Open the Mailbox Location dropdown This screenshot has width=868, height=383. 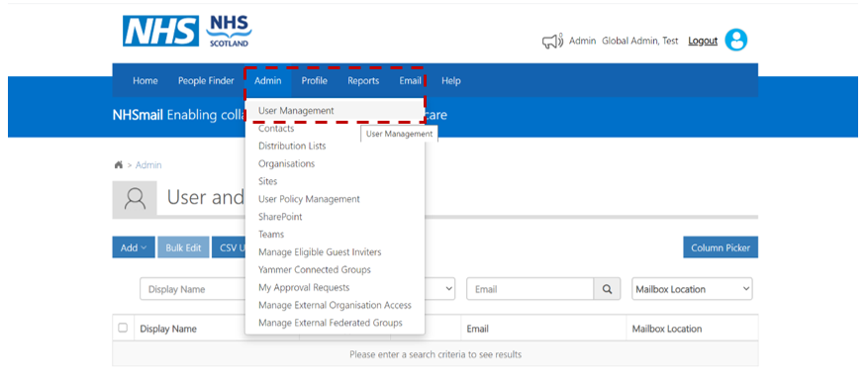pyautogui.click(x=692, y=289)
